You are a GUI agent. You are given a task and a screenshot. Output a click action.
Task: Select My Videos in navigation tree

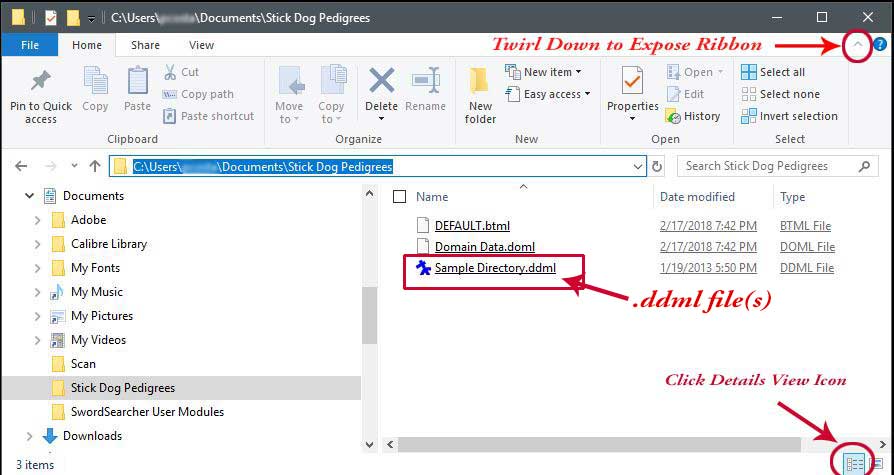tap(98, 340)
